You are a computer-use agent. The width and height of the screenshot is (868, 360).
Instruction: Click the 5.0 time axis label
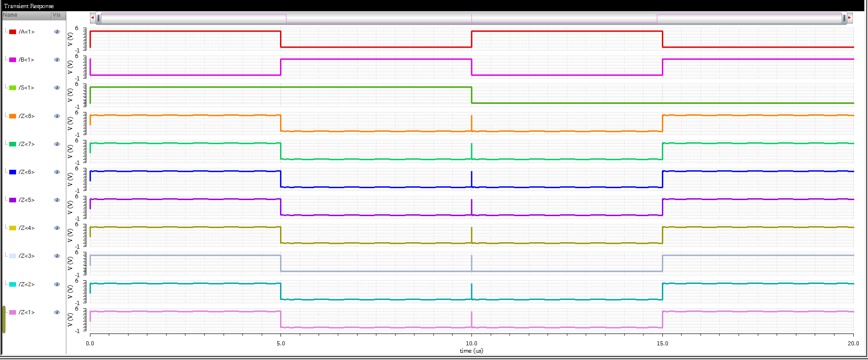[x=281, y=343]
